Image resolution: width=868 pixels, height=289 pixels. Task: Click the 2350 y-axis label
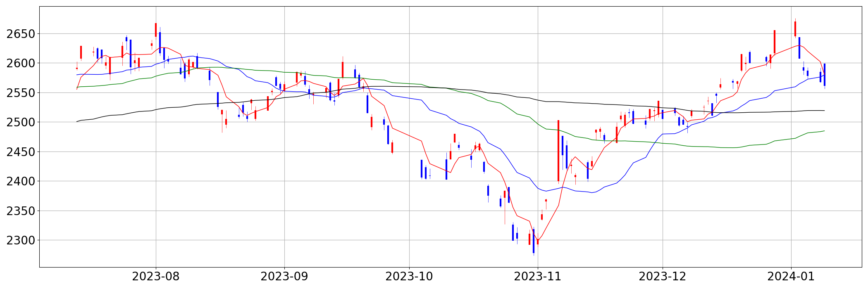click(x=20, y=211)
